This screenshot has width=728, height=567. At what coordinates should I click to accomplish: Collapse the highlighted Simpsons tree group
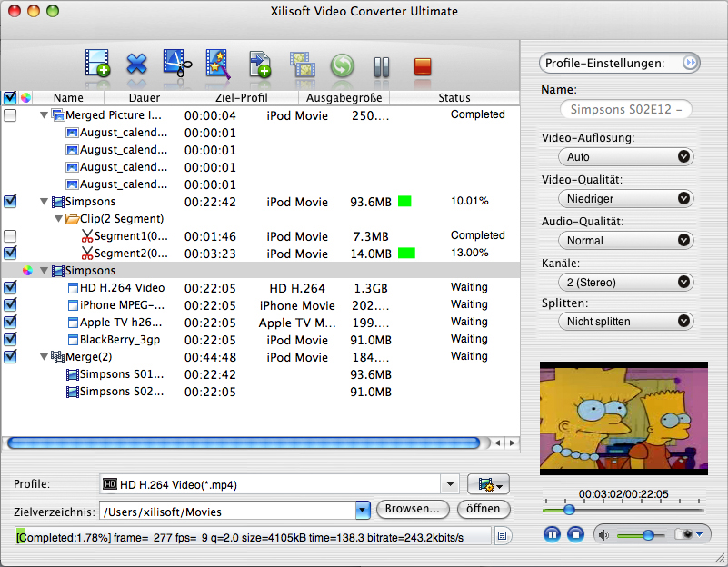coord(45,271)
